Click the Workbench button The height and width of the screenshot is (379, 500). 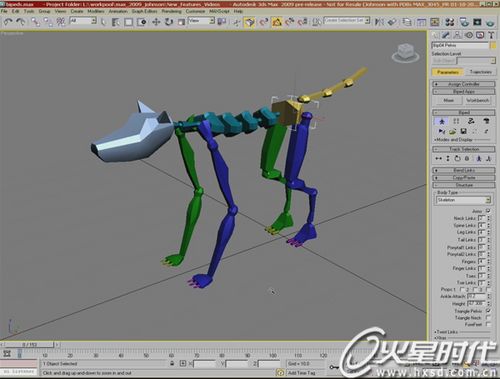pyautogui.click(x=477, y=100)
